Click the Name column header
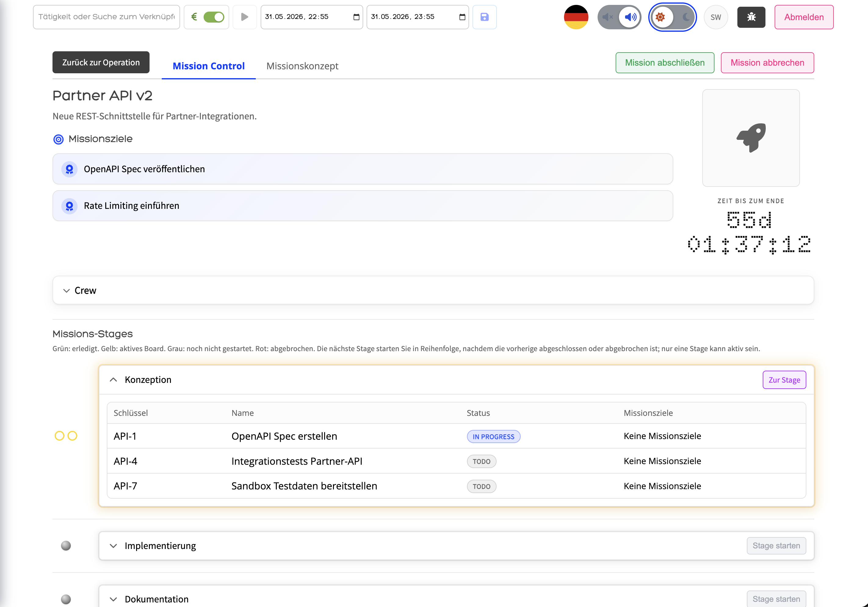Viewport: 868px width, 607px height. 242,413
